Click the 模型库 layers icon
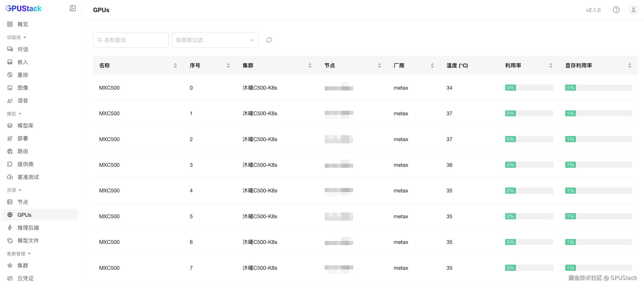Image resolution: width=644 pixels, height=288 pixels. click(10, 126)
